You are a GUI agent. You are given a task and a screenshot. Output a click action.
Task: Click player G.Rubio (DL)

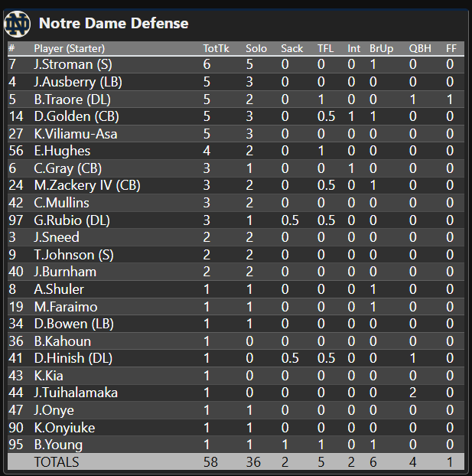pos(72,220)
